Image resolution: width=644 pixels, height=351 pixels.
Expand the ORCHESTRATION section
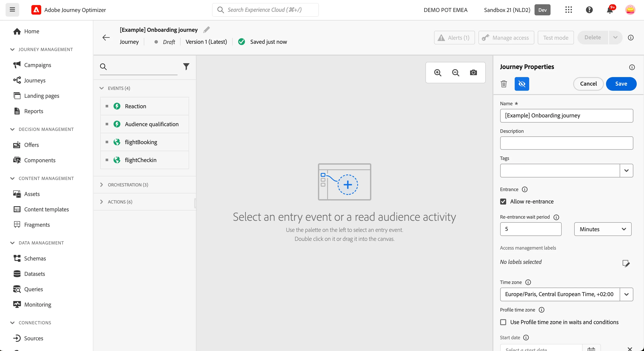[x=102, y=185]
